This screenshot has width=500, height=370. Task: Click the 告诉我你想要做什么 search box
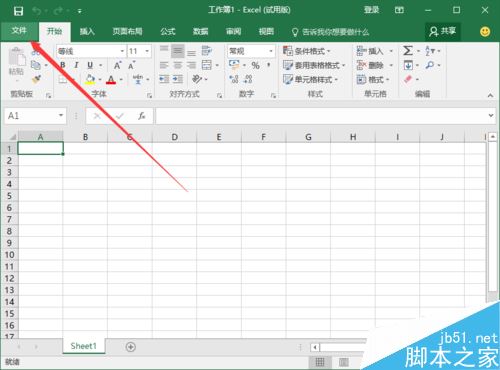331,32
